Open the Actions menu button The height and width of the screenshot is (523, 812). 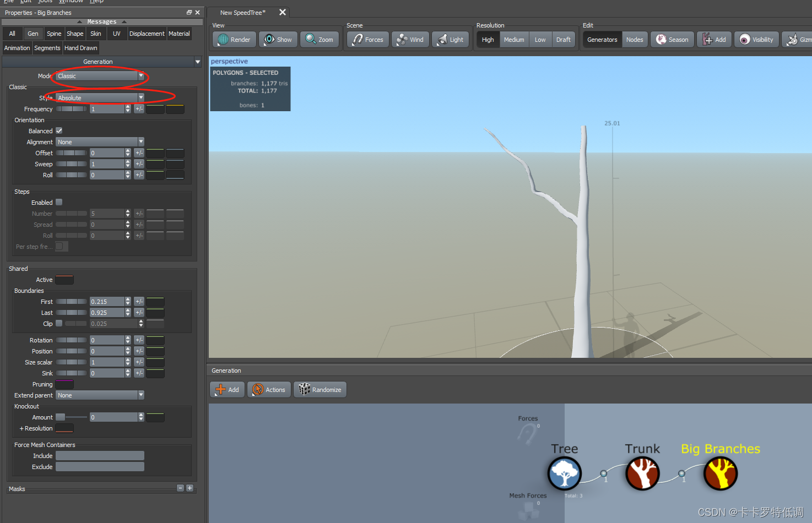pos(269,390)
